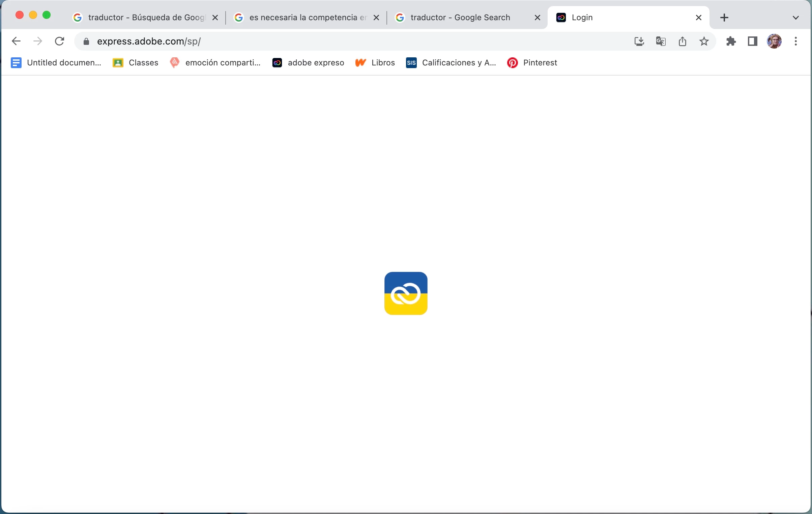Click the site lock security icon
Screen dimensions: 812x514
click(86, 41)
